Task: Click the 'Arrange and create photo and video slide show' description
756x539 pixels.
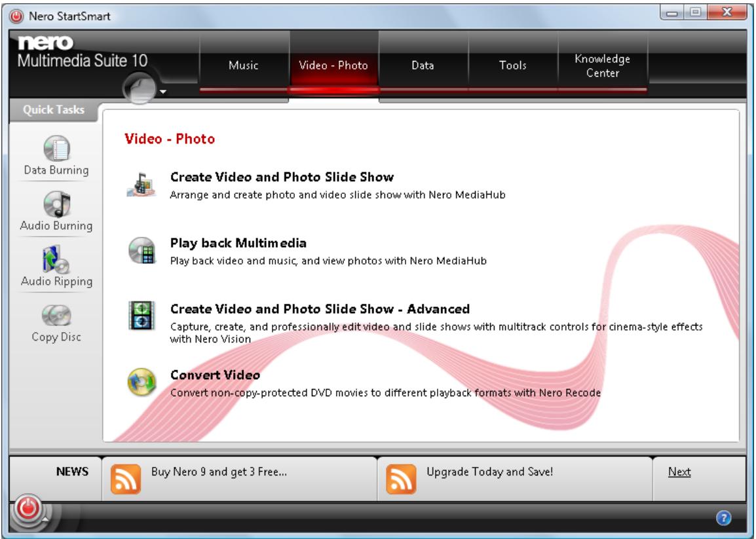Action: (x=337, y=195)
